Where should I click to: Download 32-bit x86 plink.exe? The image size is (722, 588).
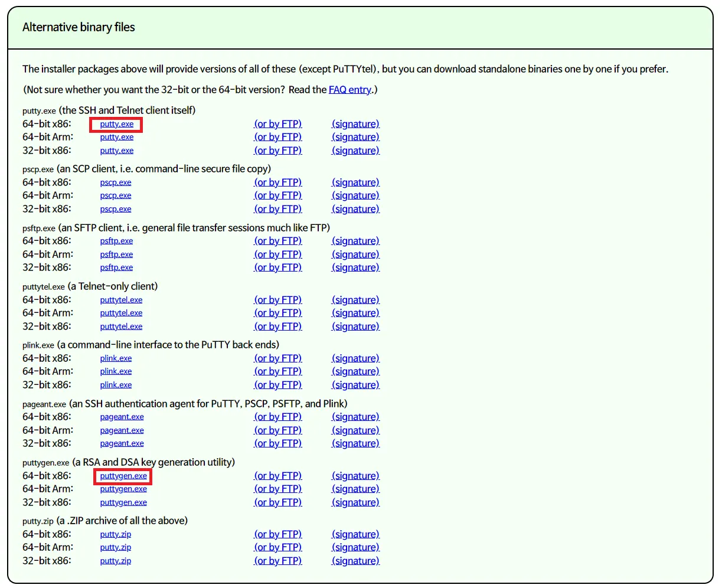pyautogui.click(x=116, y=385)
